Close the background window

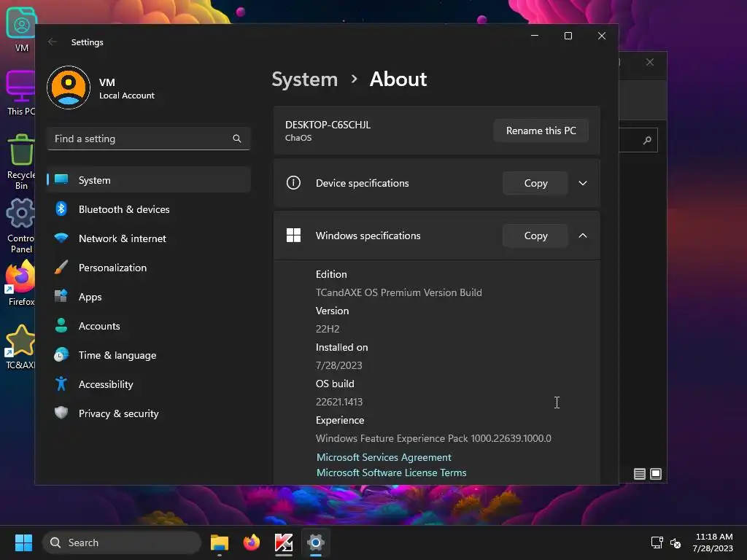[650, 63]
